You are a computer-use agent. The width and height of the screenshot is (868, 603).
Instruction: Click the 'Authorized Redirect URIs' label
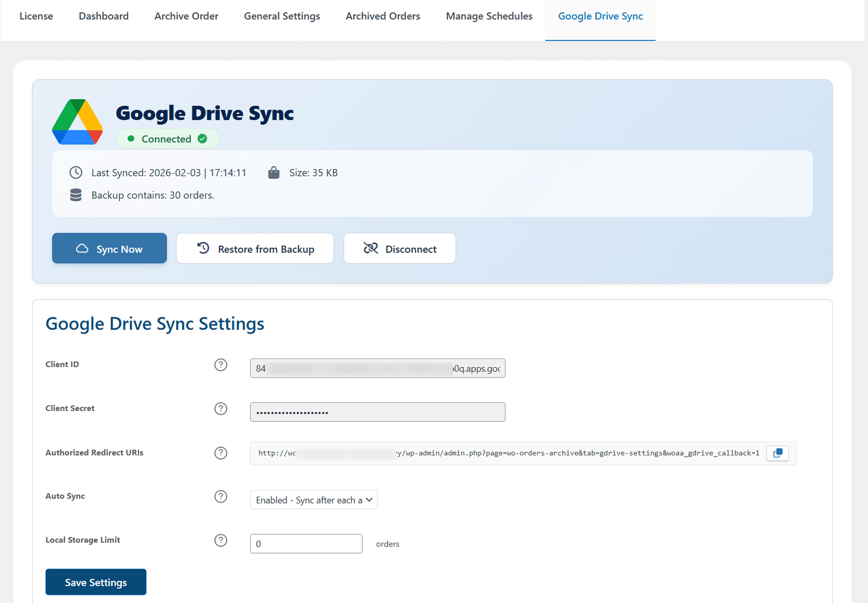point(94,453)
